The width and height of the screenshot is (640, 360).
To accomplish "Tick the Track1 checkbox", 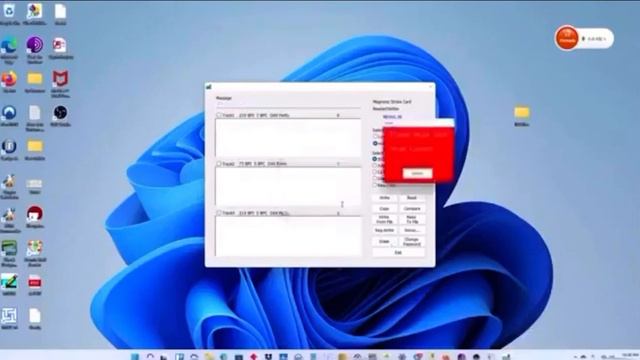I will point(219,116).
